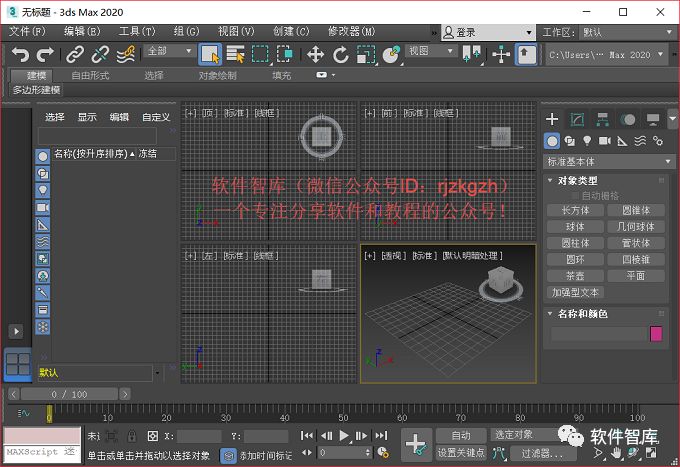Open the 标准基本体 dropdown
Viewport: 680px width, 467px height.
608,162
